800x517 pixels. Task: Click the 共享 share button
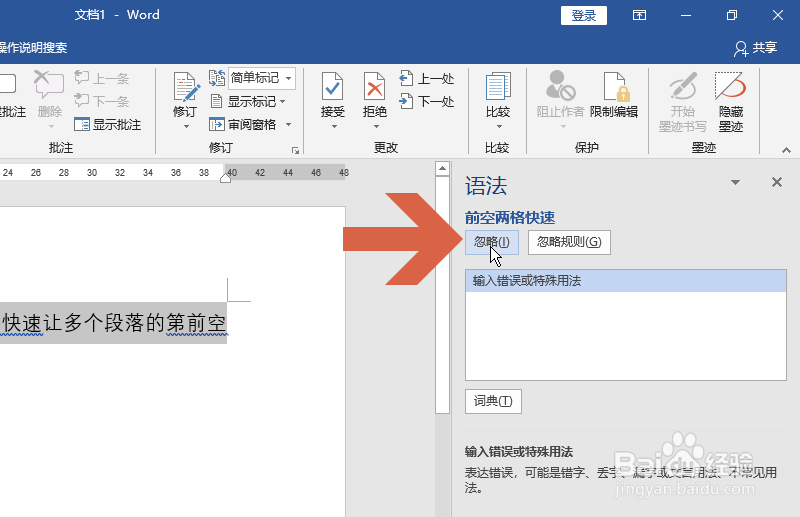[756, 48]
